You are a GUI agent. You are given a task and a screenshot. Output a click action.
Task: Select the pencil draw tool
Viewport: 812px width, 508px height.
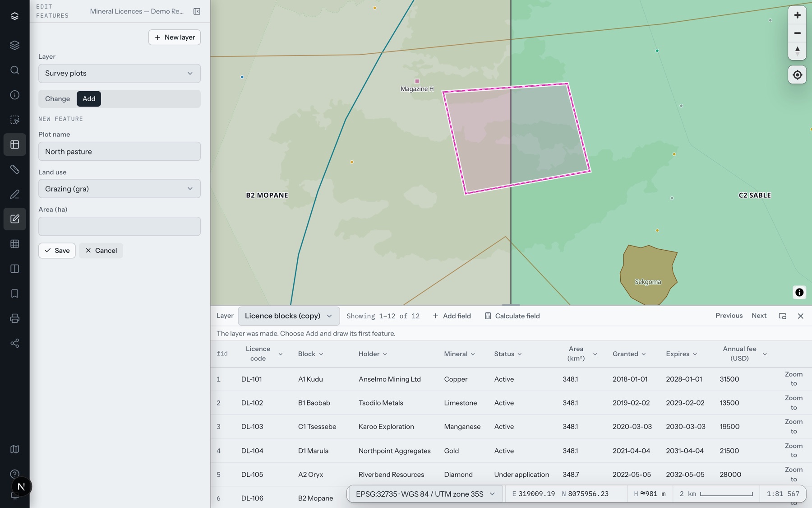14,194
